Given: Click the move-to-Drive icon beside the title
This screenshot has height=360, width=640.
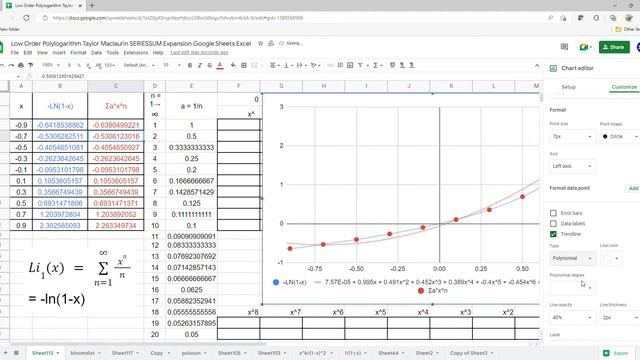Looking at the screenshot, I should 271,43.
